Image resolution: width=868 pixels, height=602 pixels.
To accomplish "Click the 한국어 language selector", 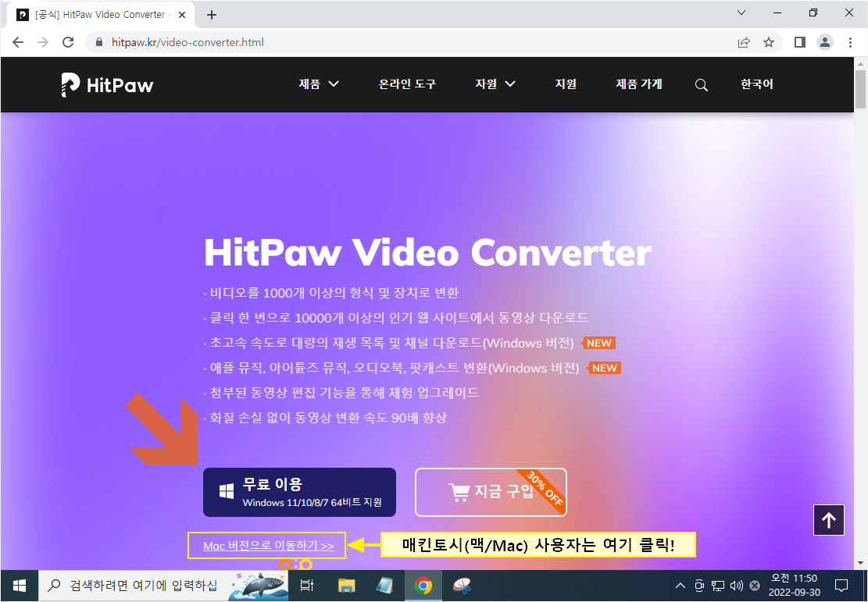I will [x=757, y=84].
